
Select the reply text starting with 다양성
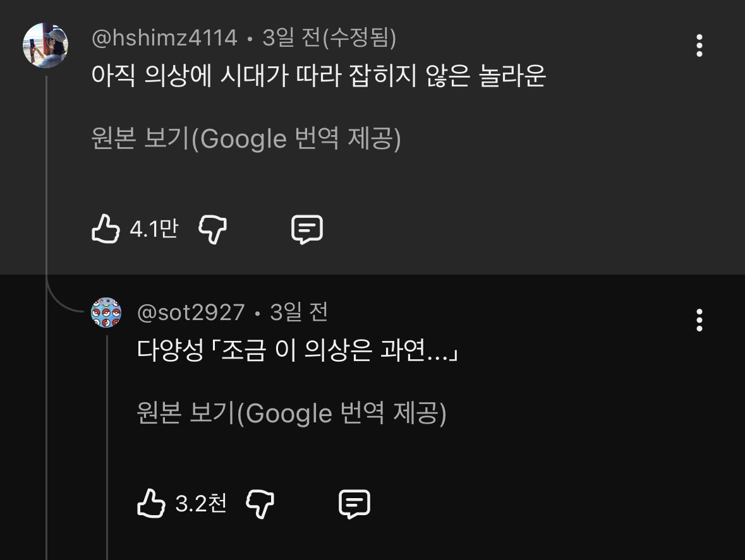(298, 351)
